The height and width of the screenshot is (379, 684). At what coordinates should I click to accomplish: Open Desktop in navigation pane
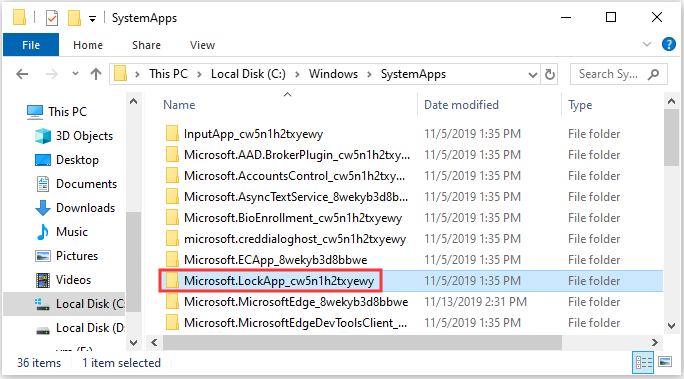pyautogui.click(x=77, y=160)
